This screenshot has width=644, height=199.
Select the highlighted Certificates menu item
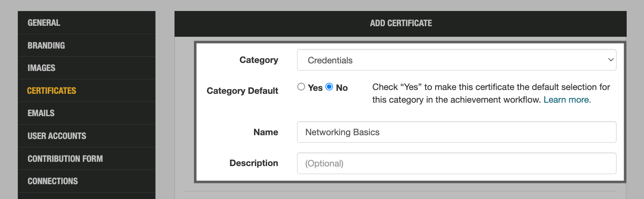[x=52, y=90]
